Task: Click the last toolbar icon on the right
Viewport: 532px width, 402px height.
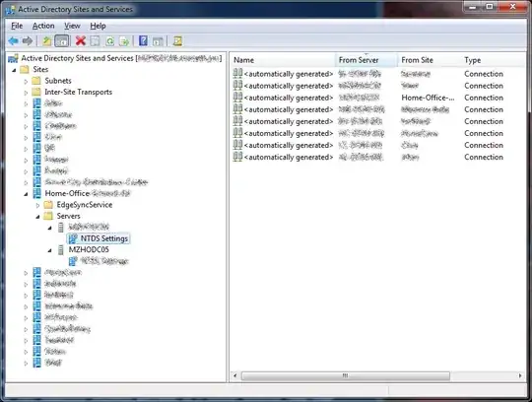Action: (177, 41)
